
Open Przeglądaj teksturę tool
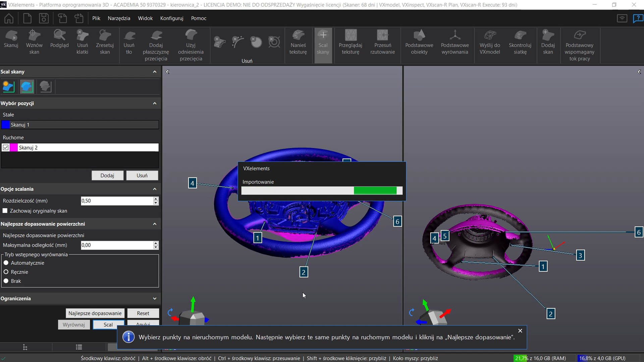tap(351, 42)
